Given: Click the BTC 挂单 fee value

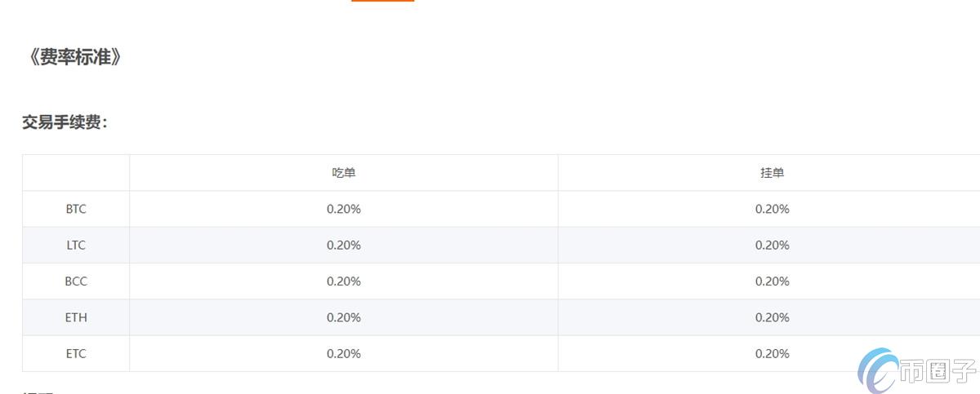Looking at the screenshot, I should tap(772, 209).
